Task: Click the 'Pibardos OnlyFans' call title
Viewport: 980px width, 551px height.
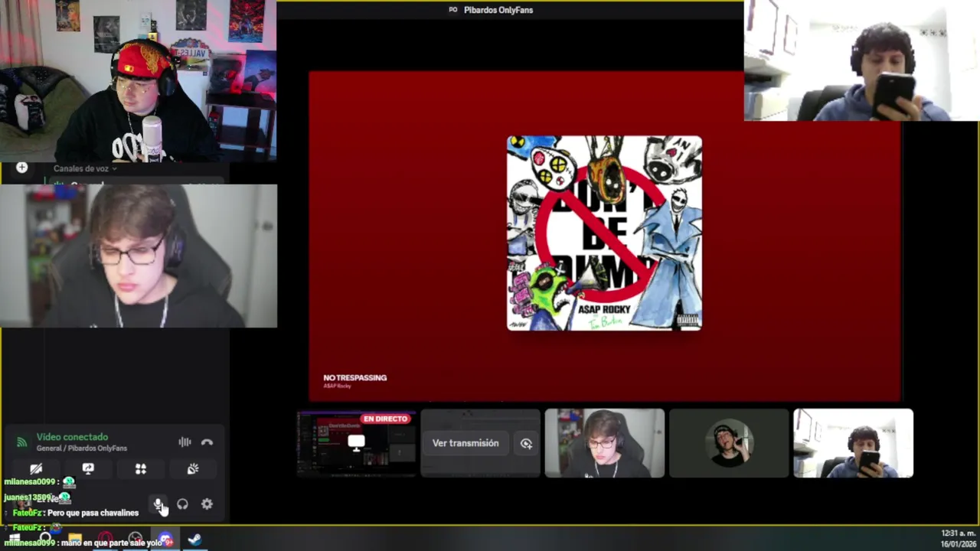Action: (x=498, y=10)
